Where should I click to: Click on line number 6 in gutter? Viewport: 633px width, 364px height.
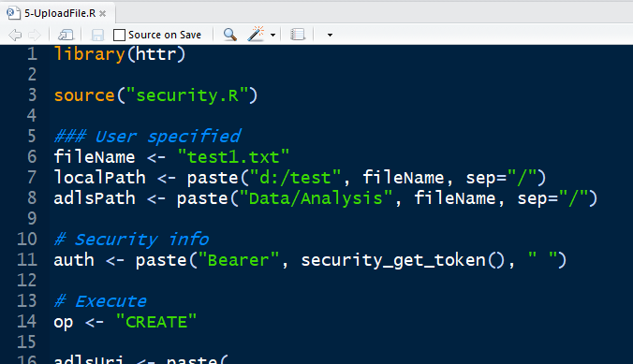[x=32, y=156]
